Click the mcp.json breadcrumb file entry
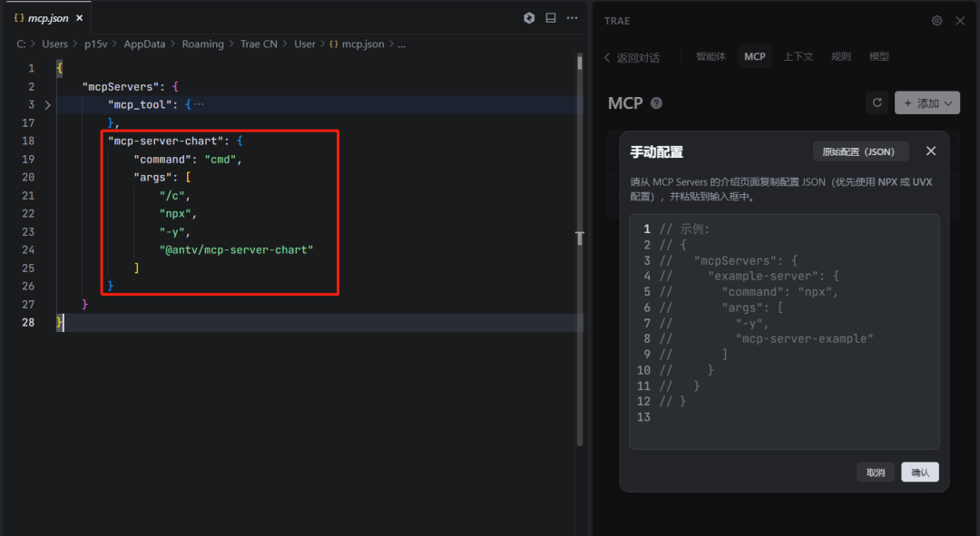 click(357, 44)
